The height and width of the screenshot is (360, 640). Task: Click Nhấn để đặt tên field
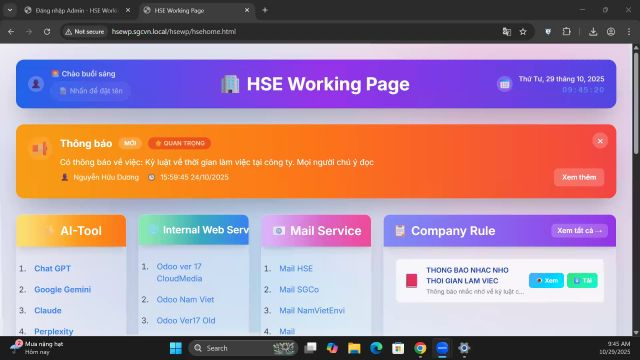[x=91, y=91]
